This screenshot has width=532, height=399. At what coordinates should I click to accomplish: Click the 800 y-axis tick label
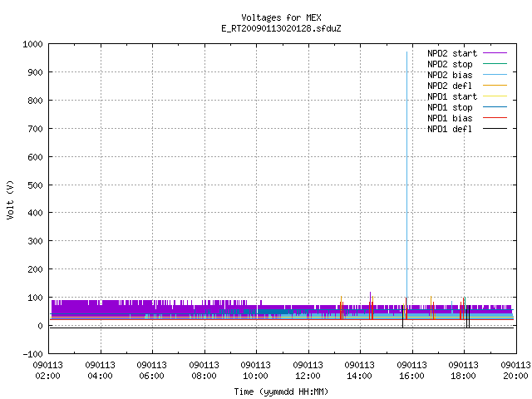point(35,101)
